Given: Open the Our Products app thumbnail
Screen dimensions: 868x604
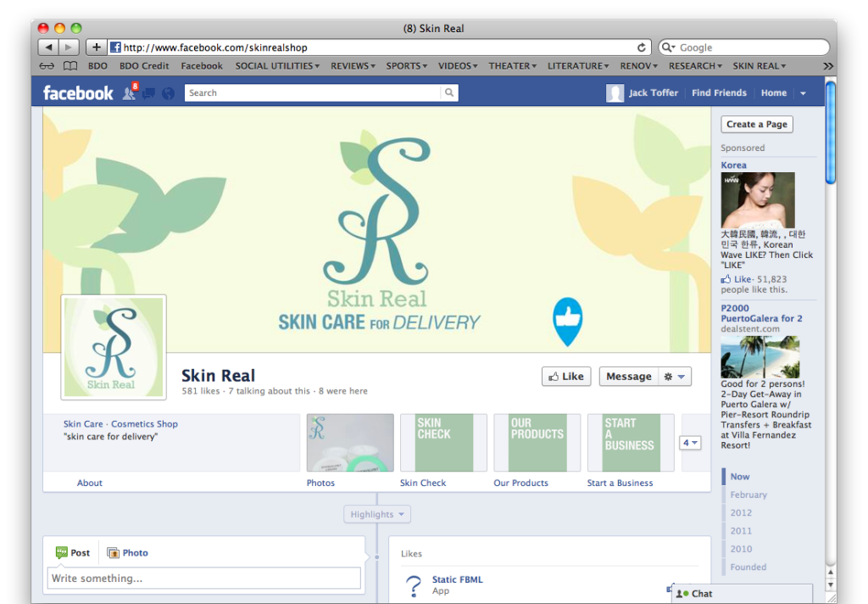Looking at the screenshot, I should pos(537,442).
